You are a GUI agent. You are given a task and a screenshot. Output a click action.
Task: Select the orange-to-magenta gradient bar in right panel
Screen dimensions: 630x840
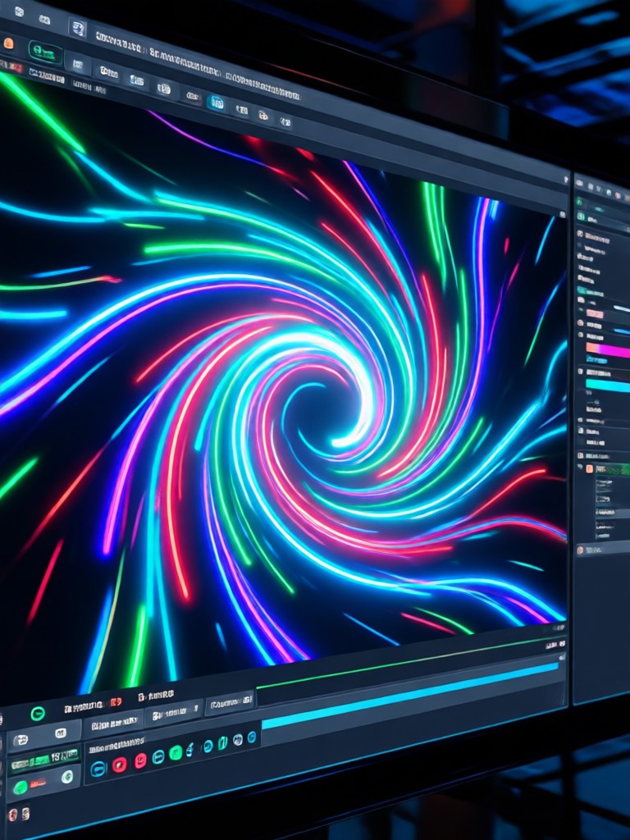608,349
